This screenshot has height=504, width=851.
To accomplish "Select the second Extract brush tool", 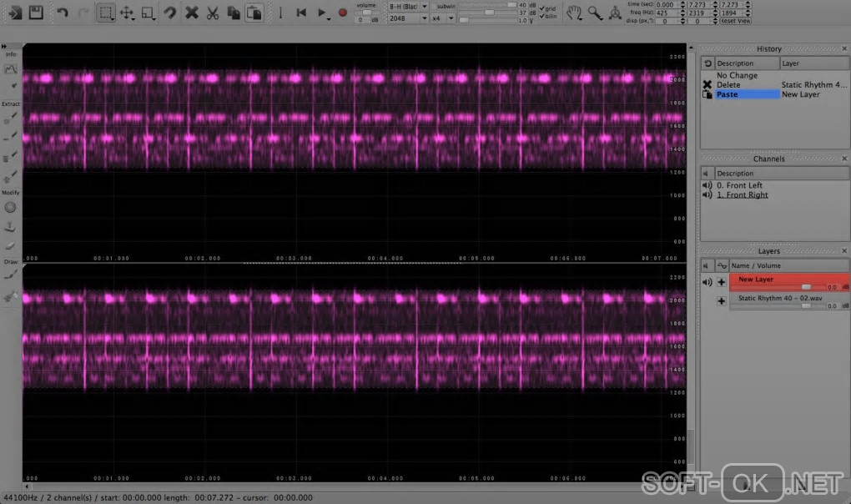I will [x=10, y=137].
